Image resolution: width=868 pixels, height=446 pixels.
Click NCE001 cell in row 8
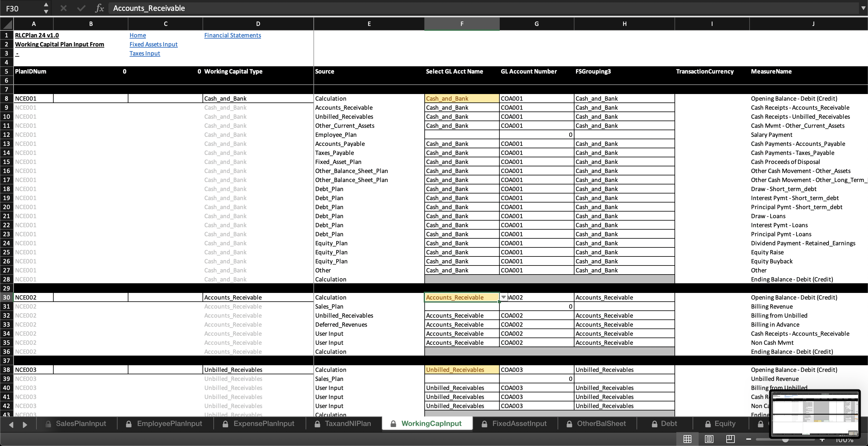pos(33,98)
